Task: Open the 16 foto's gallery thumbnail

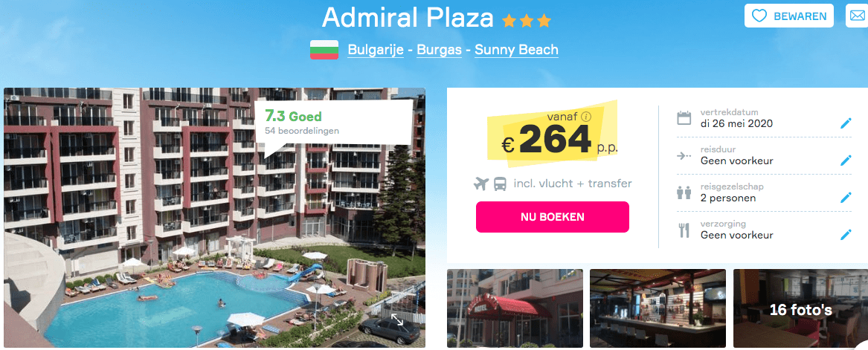Action: 800,308
